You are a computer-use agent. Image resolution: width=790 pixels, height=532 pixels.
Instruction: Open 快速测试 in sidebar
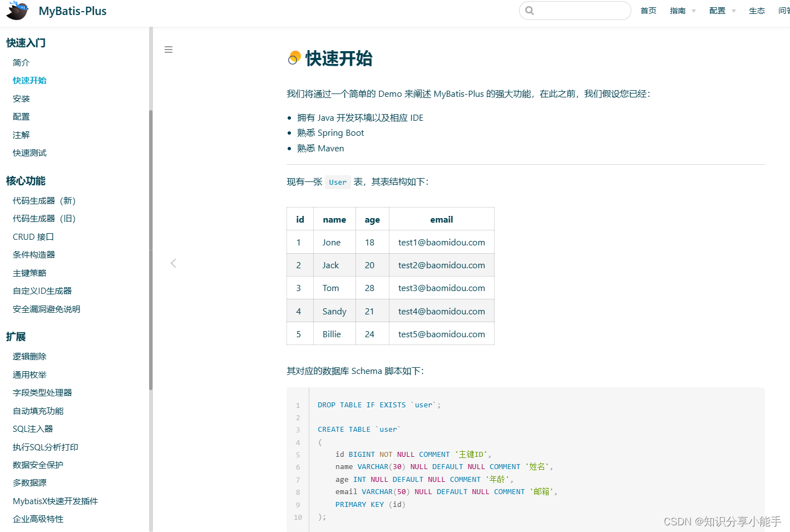pos(29,152)
